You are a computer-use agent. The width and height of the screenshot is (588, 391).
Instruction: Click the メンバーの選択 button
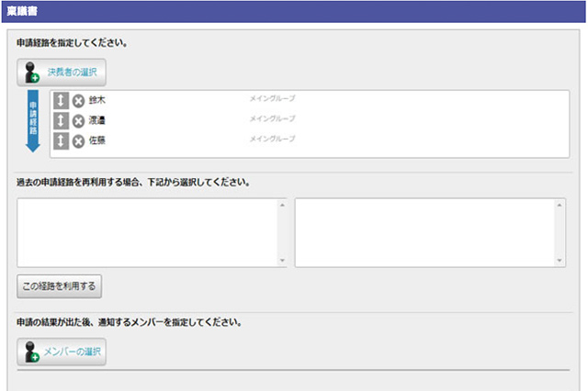(62, 352)
